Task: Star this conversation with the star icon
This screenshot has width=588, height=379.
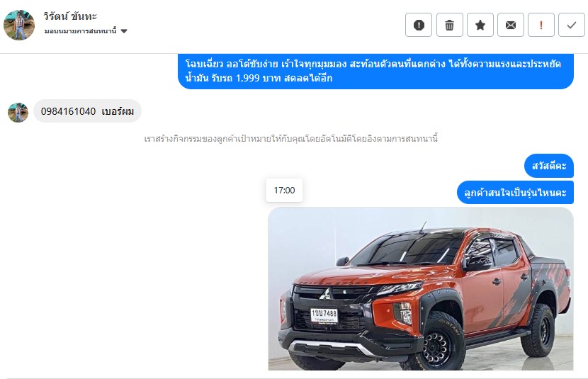Action: 480,25
